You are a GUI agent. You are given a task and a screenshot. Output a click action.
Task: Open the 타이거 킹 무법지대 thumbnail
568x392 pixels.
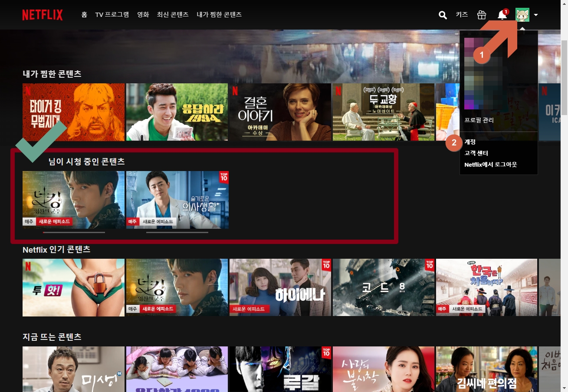[x=74, y=112]
